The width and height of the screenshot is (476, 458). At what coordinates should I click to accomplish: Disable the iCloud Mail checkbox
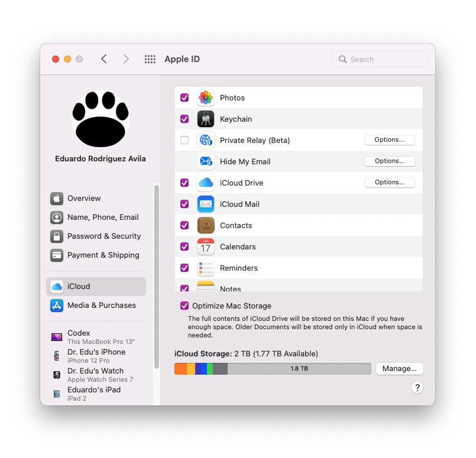[x=184, y=204]
